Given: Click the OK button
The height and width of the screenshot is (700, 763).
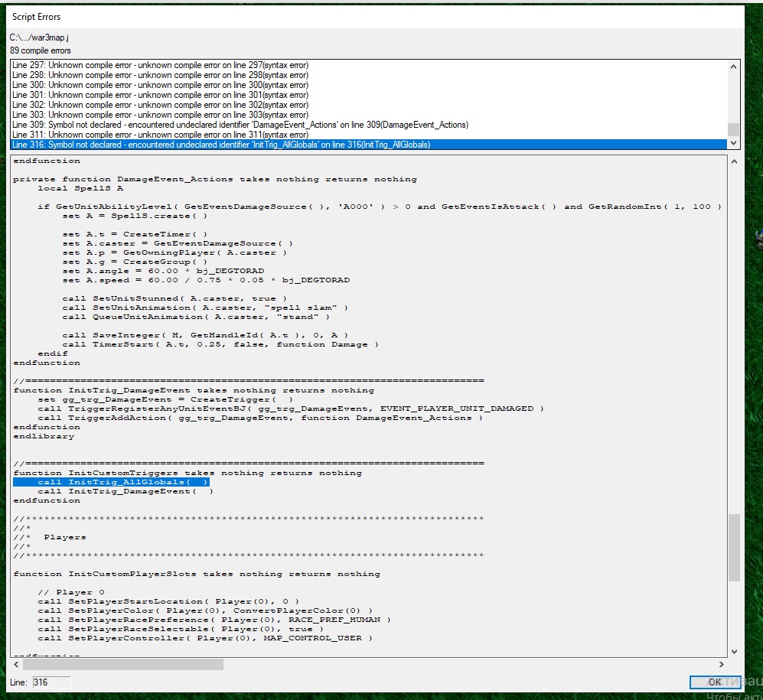Looking at the screenshot, I should 715,682.
